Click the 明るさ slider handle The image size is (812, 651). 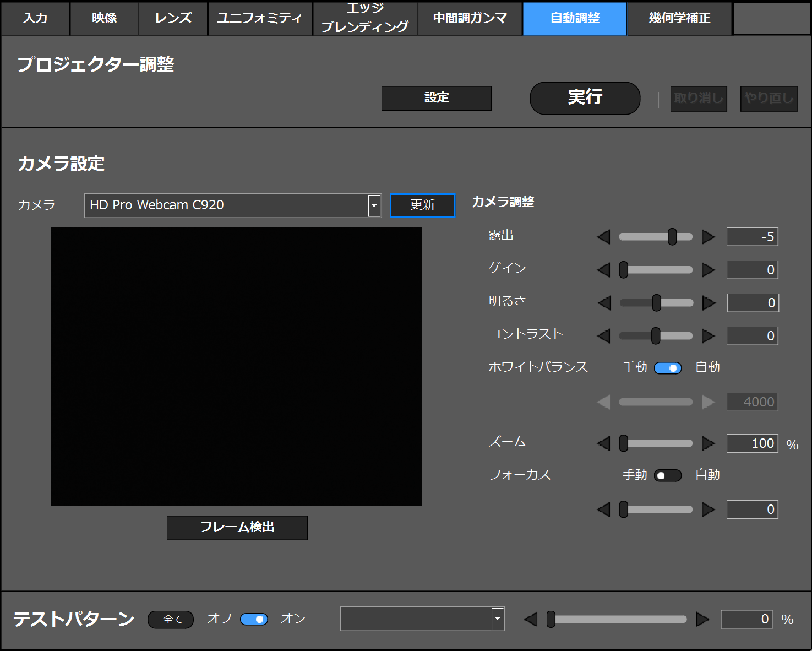[656, 303]
